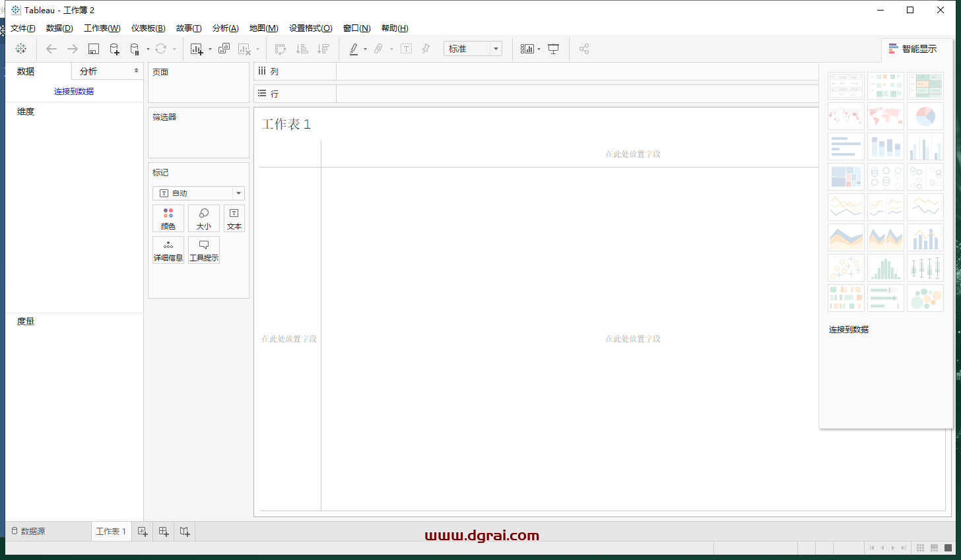Save the workbook with the disk icon
This screenshot has height=560, width=961.
pyautogui.click(x=94, y=49)
